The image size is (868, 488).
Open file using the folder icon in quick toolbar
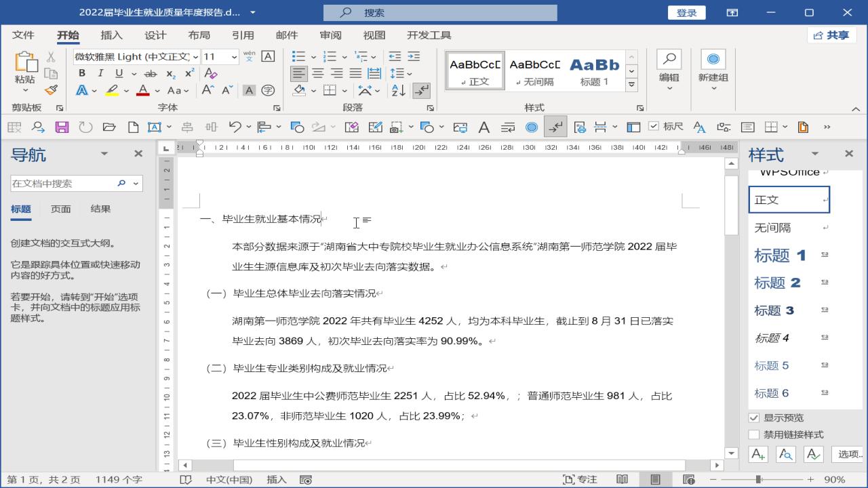pos(109,127)
